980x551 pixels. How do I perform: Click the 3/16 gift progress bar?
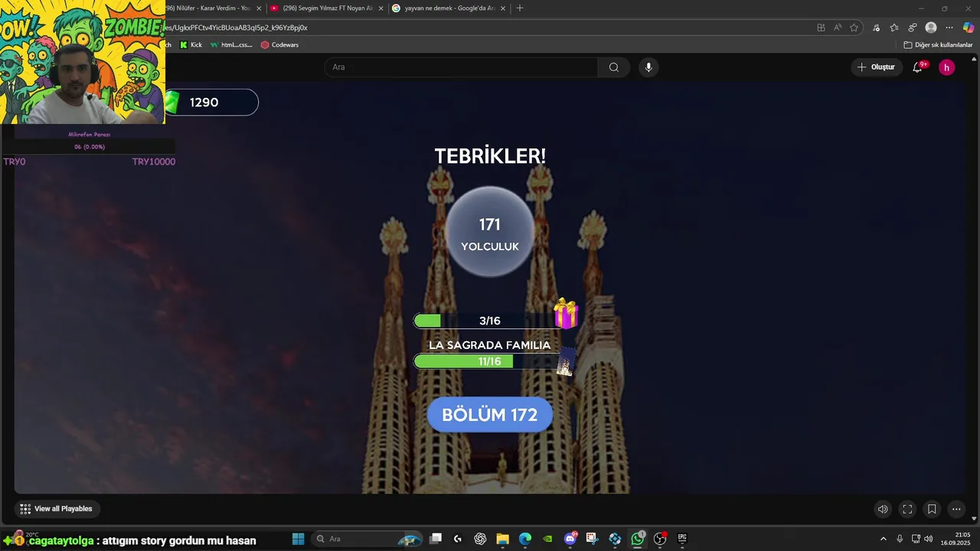490,321
